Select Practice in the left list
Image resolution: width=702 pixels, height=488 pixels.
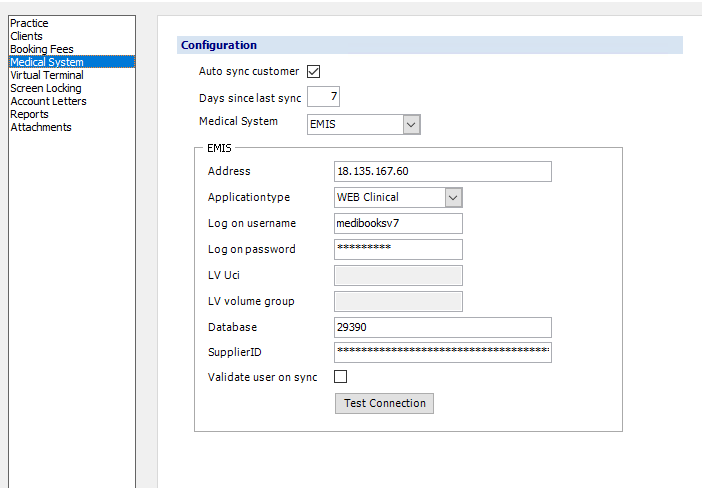tap(29, 23)
